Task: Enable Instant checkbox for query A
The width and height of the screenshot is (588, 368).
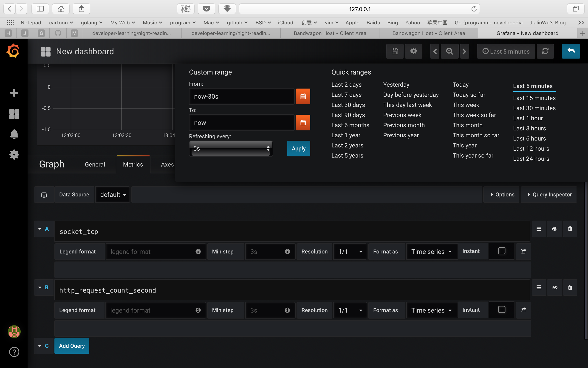Action: pos(501,251)
